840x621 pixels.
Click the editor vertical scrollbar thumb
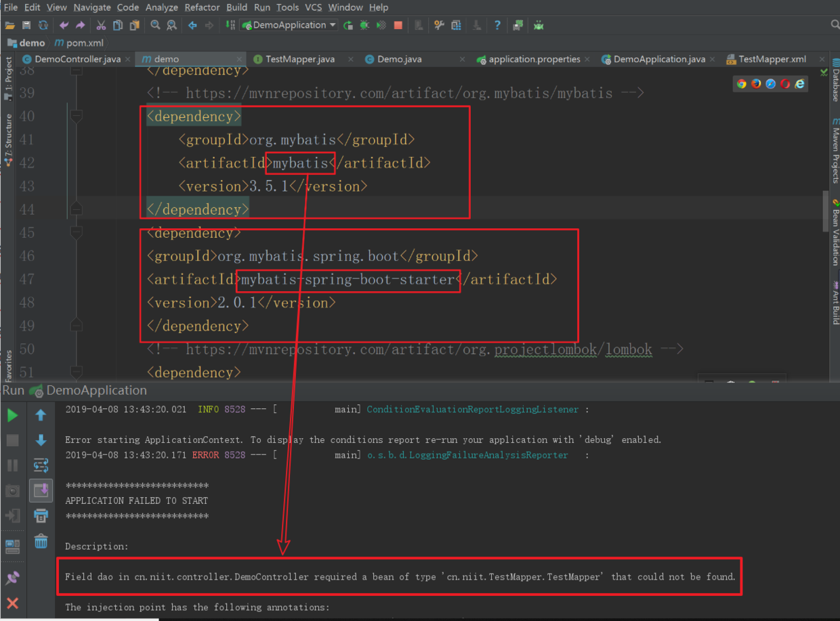pos(825,211)
